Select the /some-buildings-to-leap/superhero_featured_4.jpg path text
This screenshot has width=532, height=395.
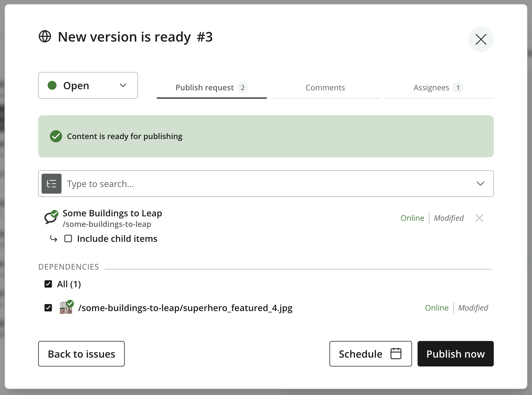185,308
